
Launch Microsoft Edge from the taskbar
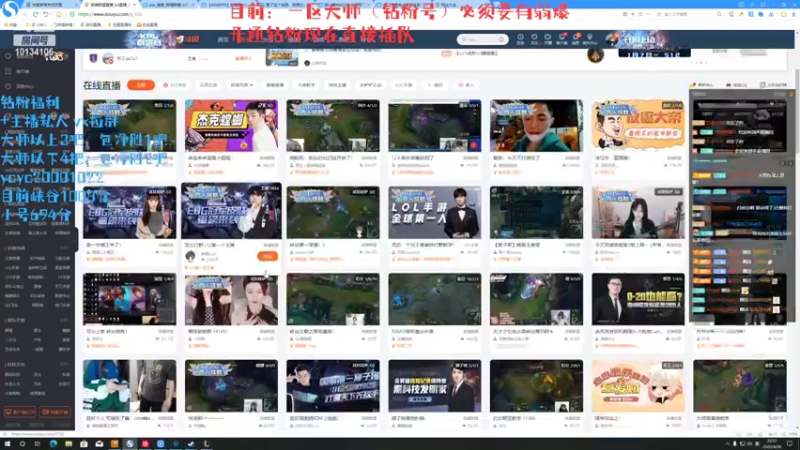tap(53, 444)
